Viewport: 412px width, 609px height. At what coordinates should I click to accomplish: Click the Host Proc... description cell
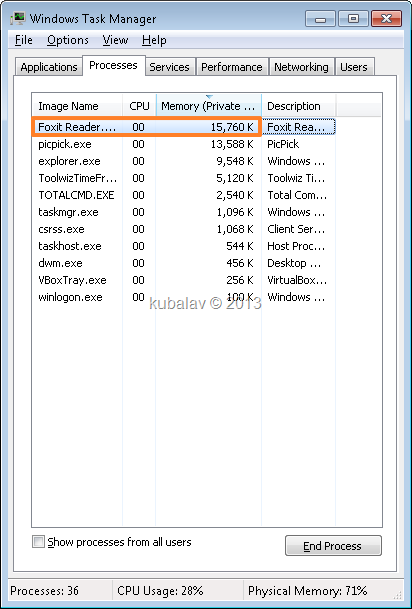click(x=296, y=246)
